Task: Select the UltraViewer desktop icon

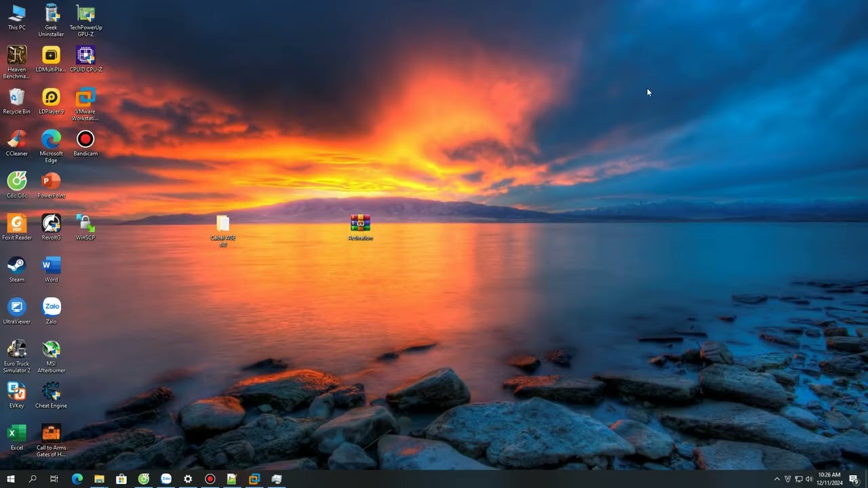Action: (x=17, y=312)
